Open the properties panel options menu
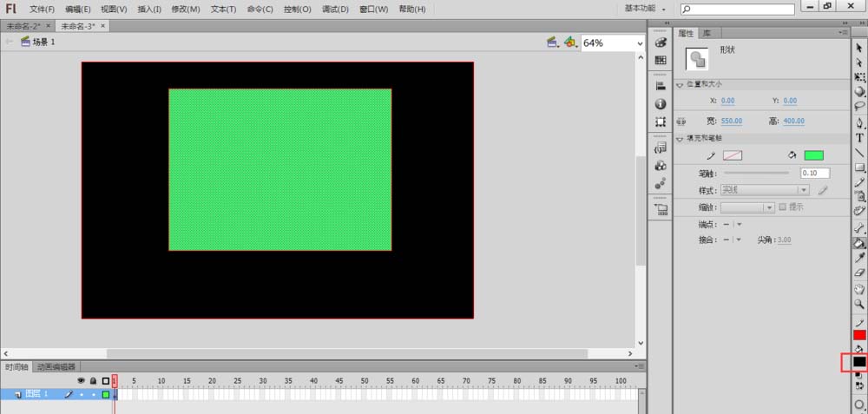This screenshot has height=414, width=868. tap(843, 34)
